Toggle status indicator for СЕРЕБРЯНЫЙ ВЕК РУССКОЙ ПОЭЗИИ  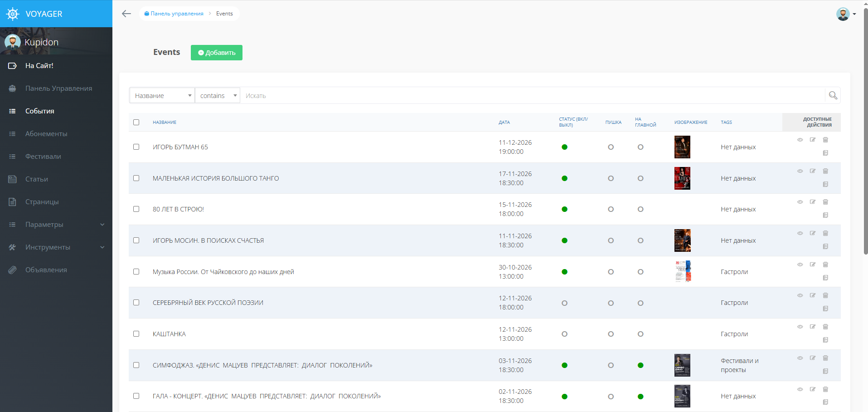(x=564, y=303)
